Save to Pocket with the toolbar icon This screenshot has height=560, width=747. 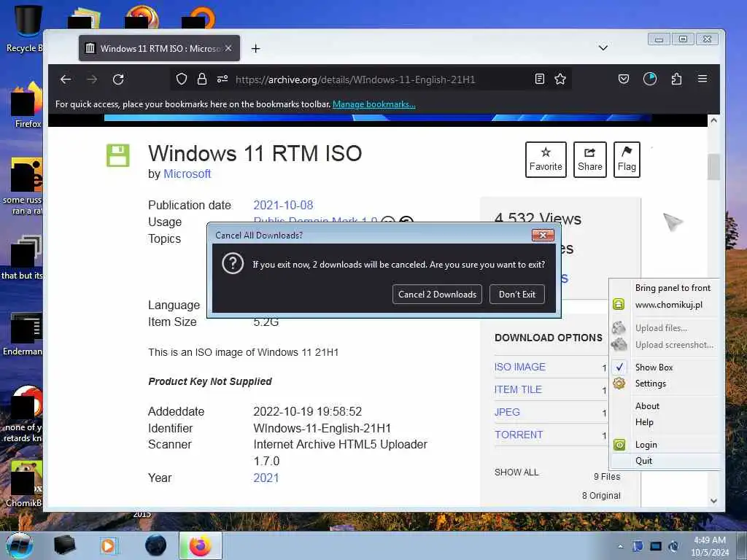point(624,79)
